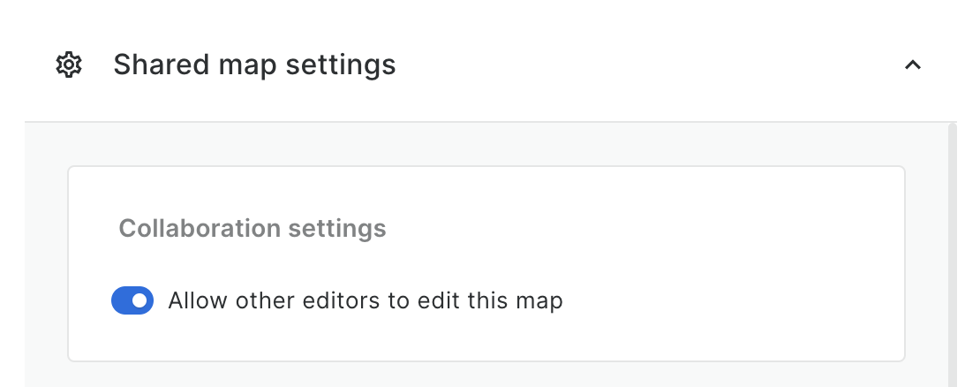Click the gear icon beside Shared map settings
Viewport: 980px width, 387px height.
coord(69,64)
